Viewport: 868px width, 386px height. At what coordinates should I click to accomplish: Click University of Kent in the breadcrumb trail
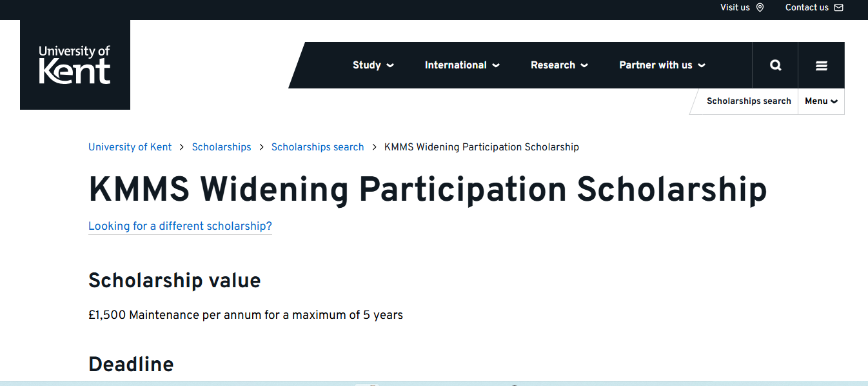click(x=130, y=147)
